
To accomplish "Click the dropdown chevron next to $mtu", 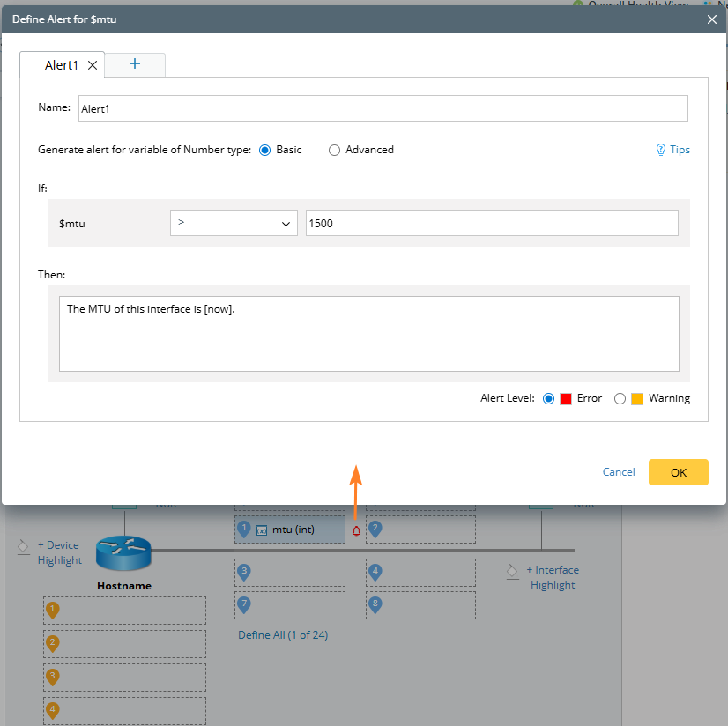I will coord(286,224).
